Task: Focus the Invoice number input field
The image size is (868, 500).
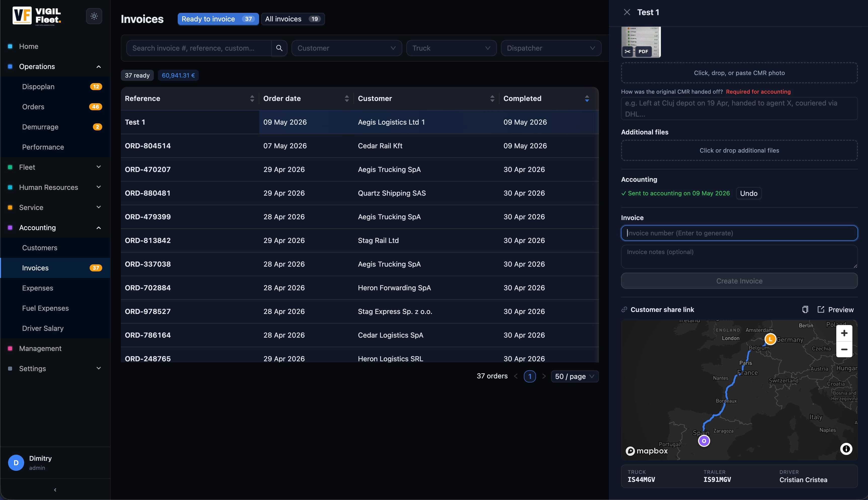Action: 739,233
